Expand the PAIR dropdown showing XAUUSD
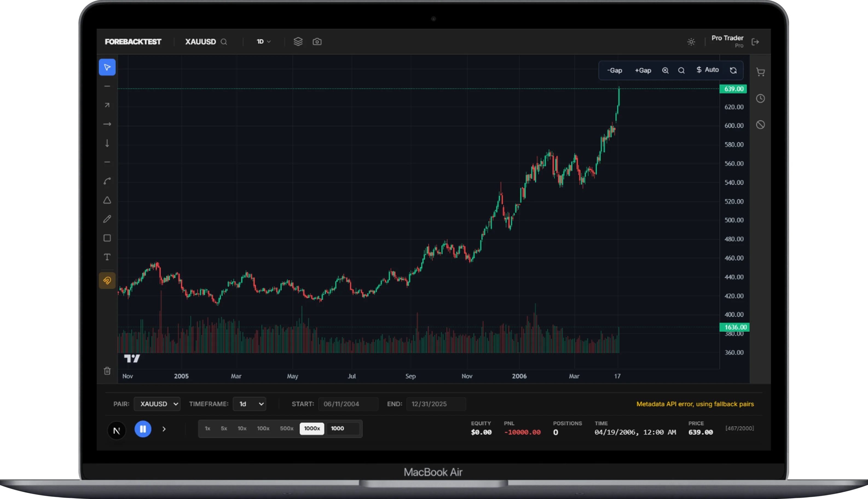The width and height of the screenshot is (868, 499). [157, 404]
